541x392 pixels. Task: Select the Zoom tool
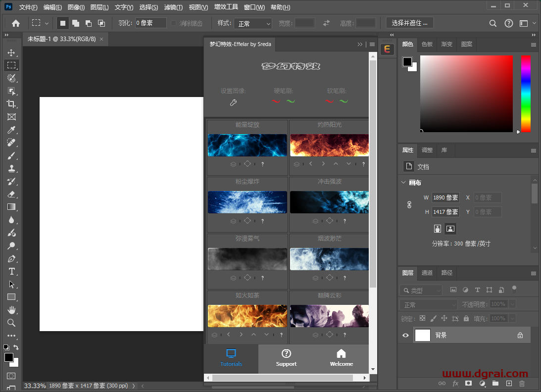coord(12,322)
